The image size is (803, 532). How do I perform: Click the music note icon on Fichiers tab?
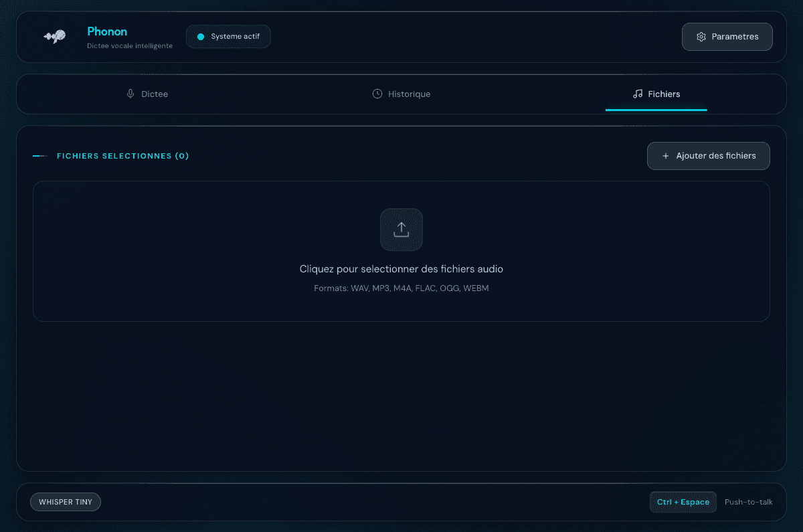point(637,94)
